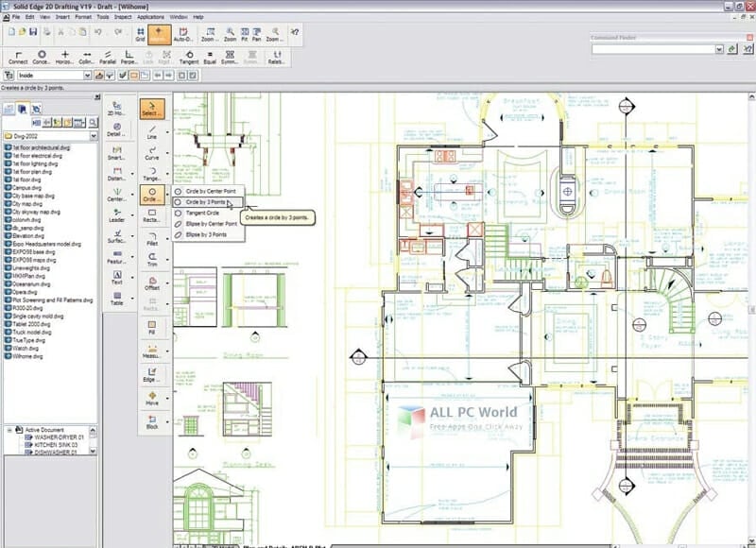Apply the Horizontal/Vertical relationship tool
This screenshot has width=756, height=548.
pos(64,58)
